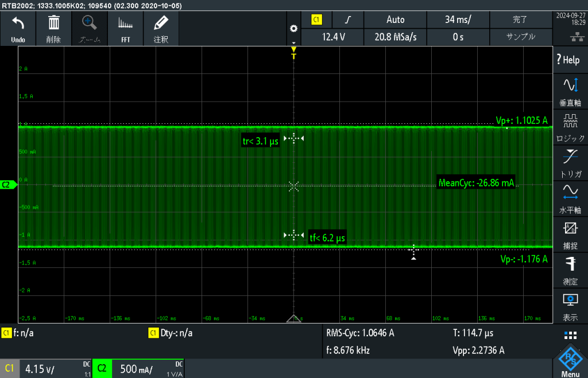Viewport: 588px width, 378px height.
Task: Toggle channel C2 500 mA/ button
Action: click(138, 369)
